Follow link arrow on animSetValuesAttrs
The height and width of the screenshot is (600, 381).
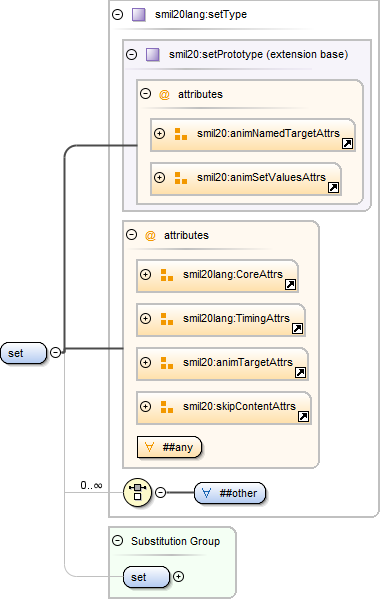[x=334, y=188]
